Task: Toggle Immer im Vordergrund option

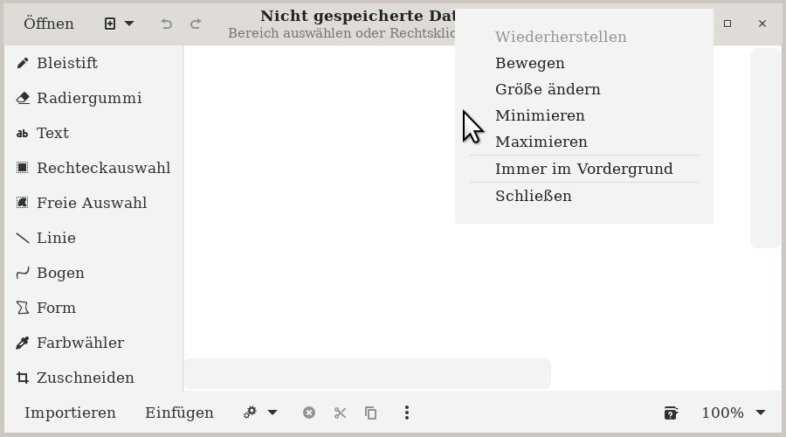Action: 583,169
